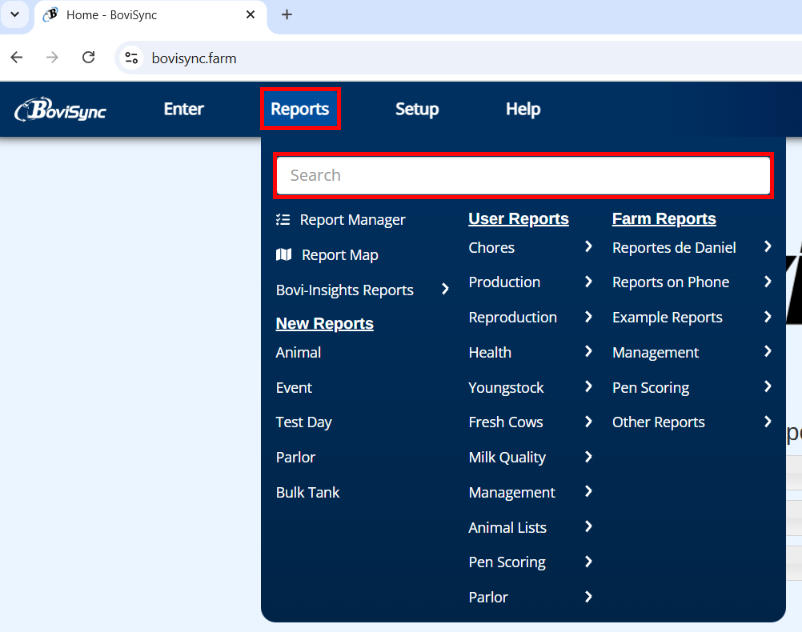Select Report Manager menu item
Viewport: 802px width, 632px height.
click(x=352, y=220)
